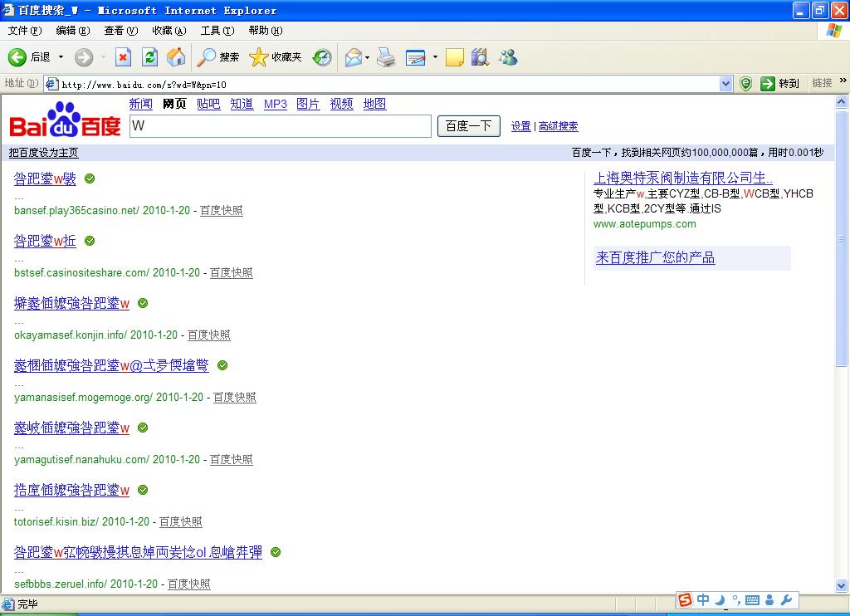The width and height of the screenshot is (850, 616).
Task: Click the green check badge beside okayamasef.konjin.info result
Action: pyautogui.click(x=143, y=303)
